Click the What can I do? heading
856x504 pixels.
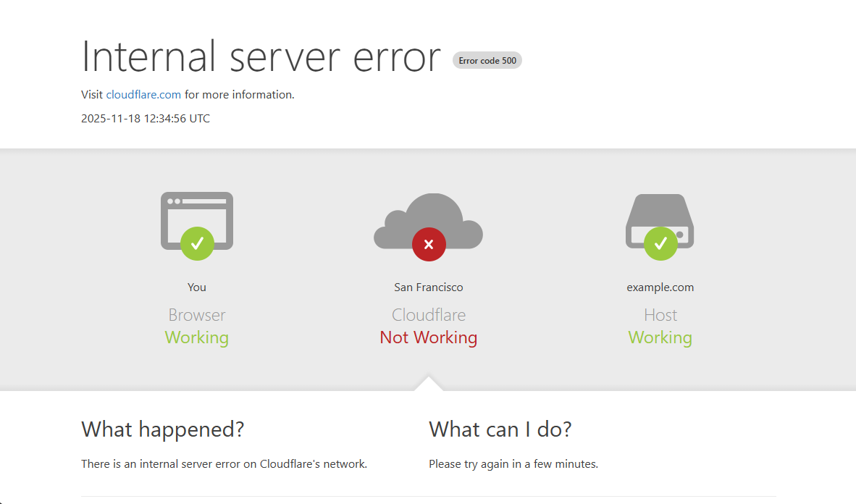click(500, 429)
